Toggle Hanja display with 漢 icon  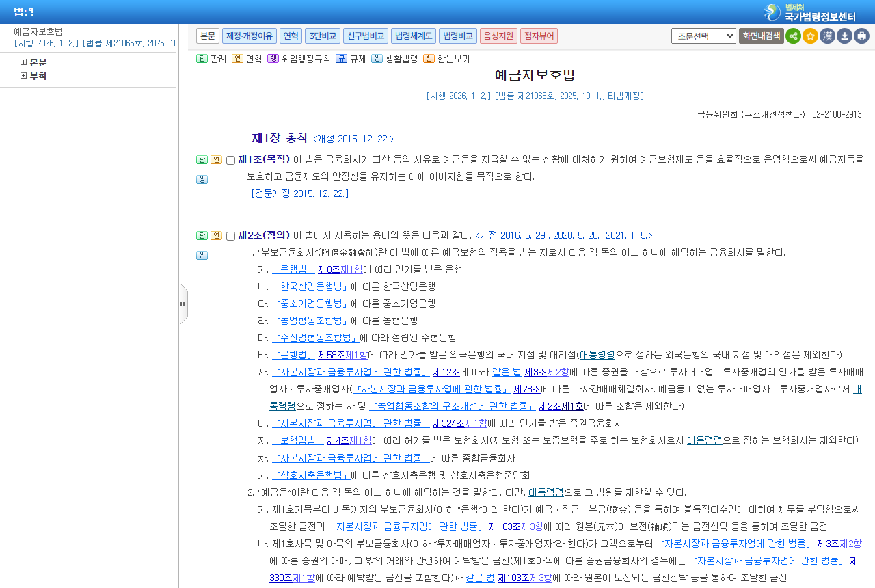pyautogui.click(x=827, y=36)
